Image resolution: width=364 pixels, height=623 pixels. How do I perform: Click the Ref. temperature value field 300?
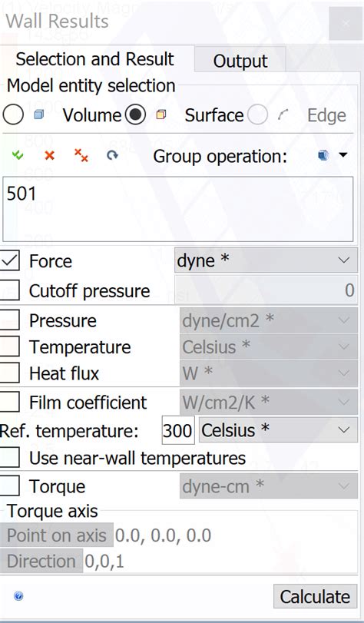(178, 430)
